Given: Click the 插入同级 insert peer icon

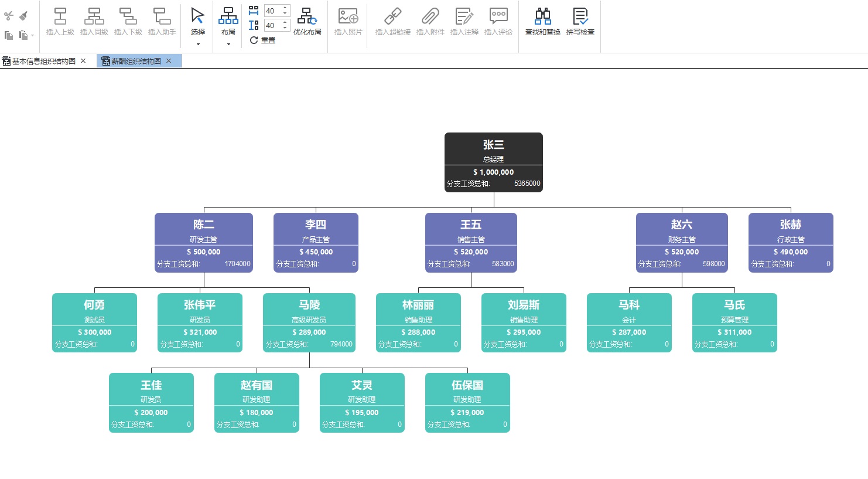Looking at the screenshot, I should click(x=94, y=22).
